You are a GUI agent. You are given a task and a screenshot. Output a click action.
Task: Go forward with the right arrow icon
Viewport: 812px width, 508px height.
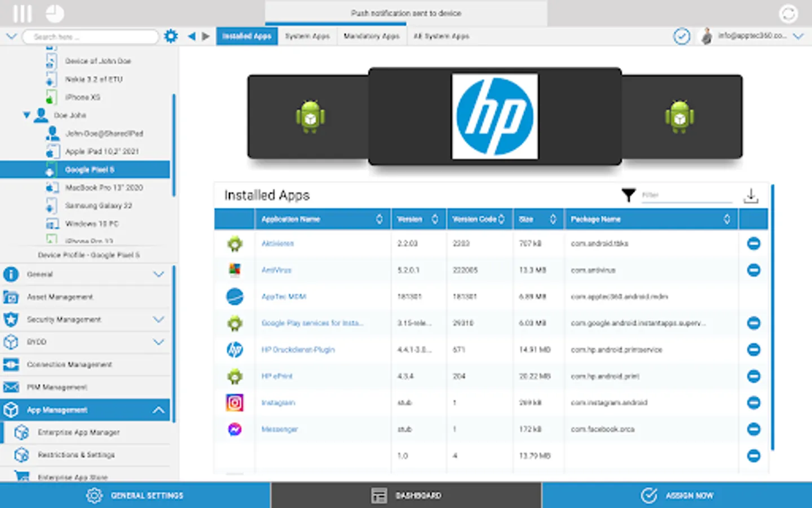pos(206,36)
